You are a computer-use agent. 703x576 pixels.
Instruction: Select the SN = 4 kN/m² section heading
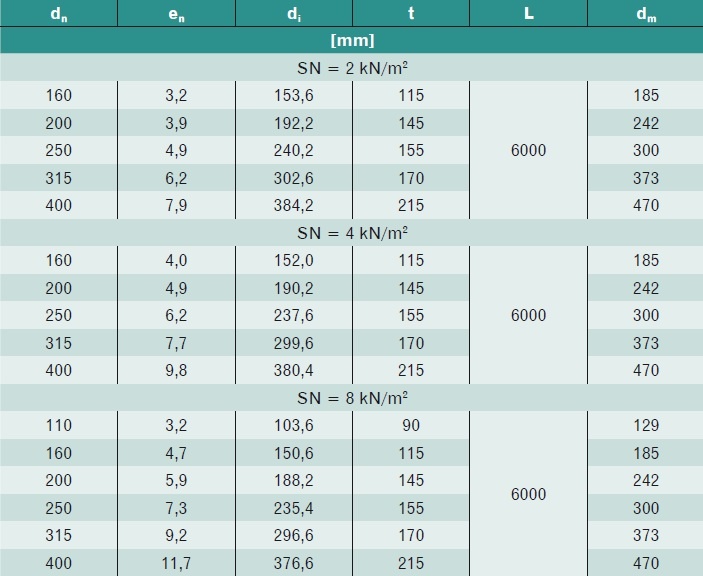pyautogui.click(x=352, y=233)
